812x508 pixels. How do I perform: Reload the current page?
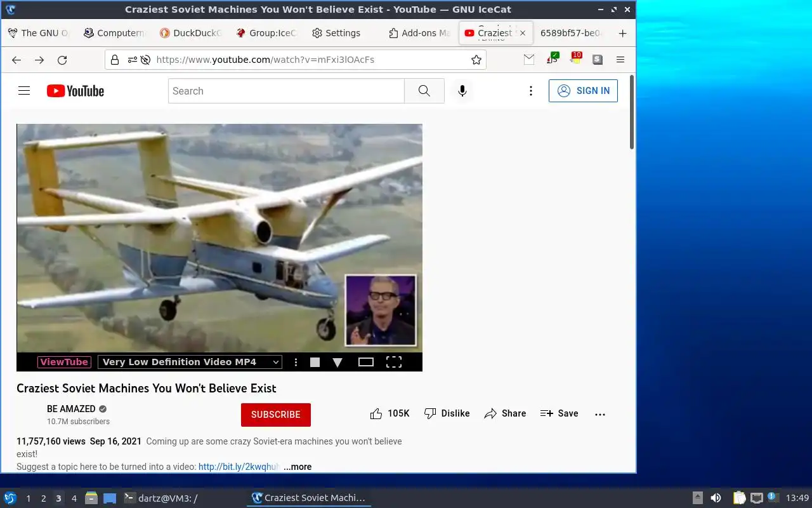tap(62, 60)
